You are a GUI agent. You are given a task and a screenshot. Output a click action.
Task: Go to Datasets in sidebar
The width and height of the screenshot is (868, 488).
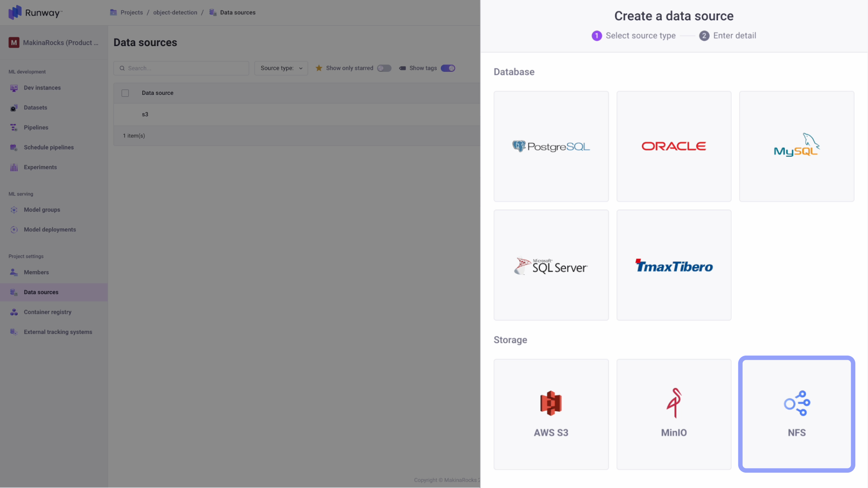(x=54, y=108)
